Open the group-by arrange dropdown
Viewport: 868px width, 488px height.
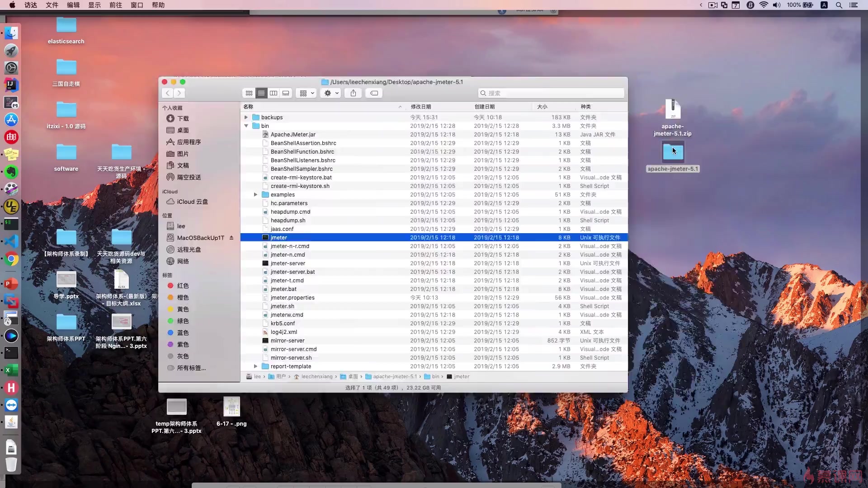[307, 93]
